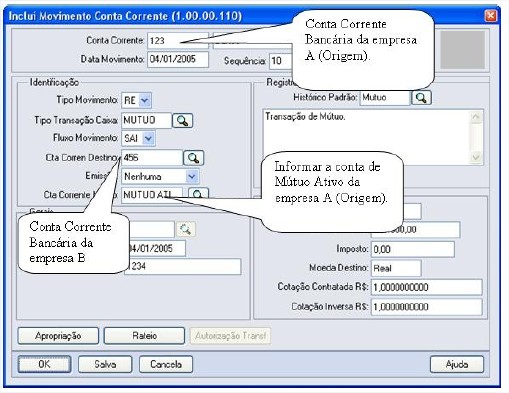Click magnifier next to MUTUO ATI field
The width and height of the screenshot is (509, 393).
[x=198, y=193]
